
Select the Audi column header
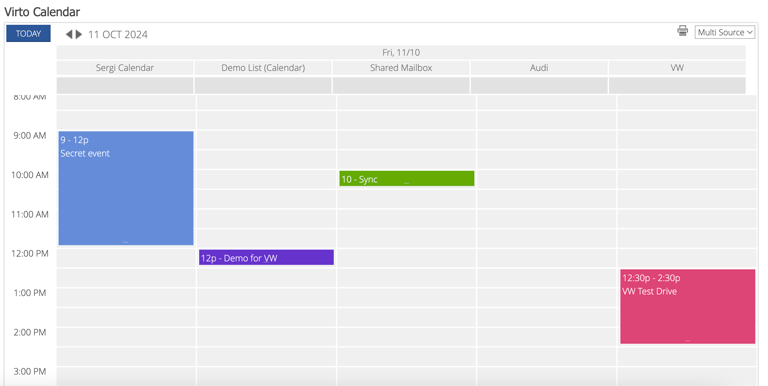pos(539,68)
